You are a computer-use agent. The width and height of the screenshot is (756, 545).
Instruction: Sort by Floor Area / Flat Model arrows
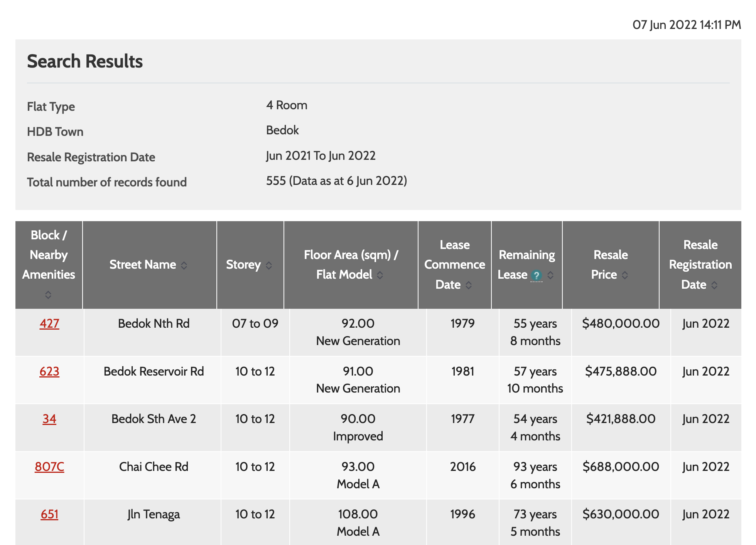coord(380,275)
